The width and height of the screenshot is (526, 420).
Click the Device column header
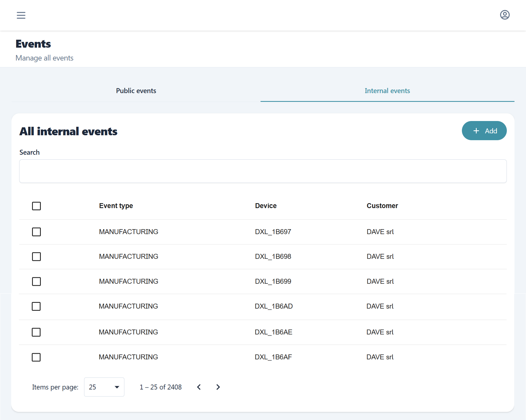[x=266, y=206]
